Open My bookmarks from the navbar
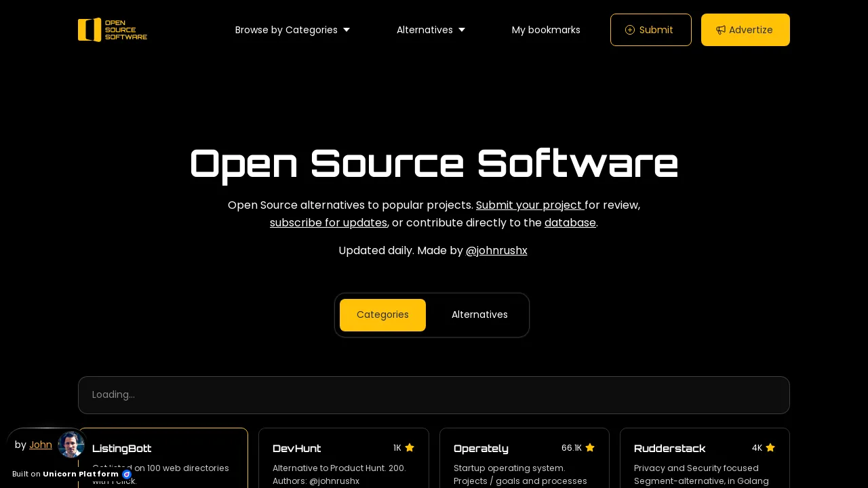868x488 pixels. [546, 30]
